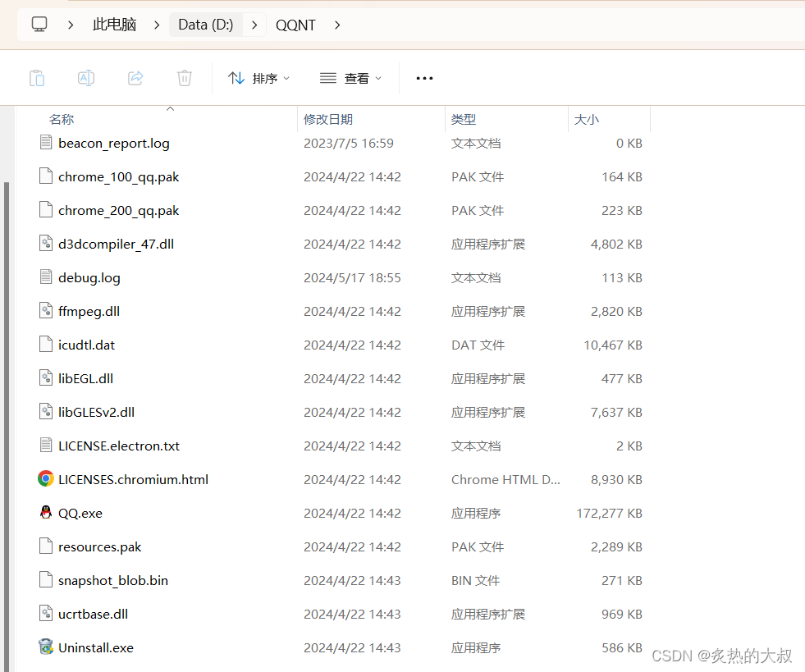This screenshot has width=805, height=672.
Task: Click date 2024/5/17 18:55
Action: (x=352, y=277)
